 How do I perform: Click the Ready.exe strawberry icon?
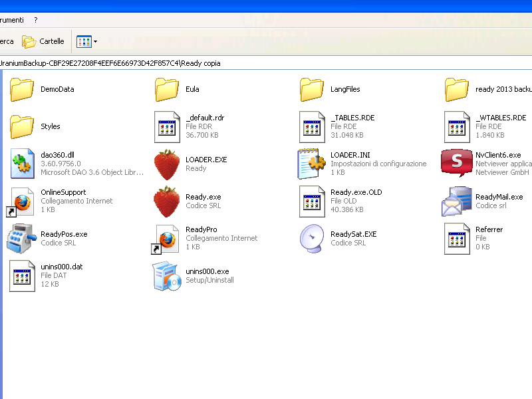(167, 201)
